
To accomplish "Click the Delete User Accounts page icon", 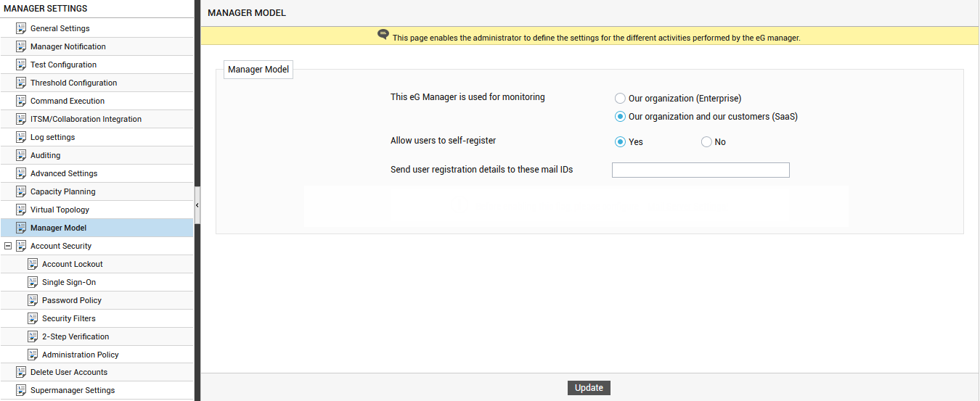I will pos(21,372).
